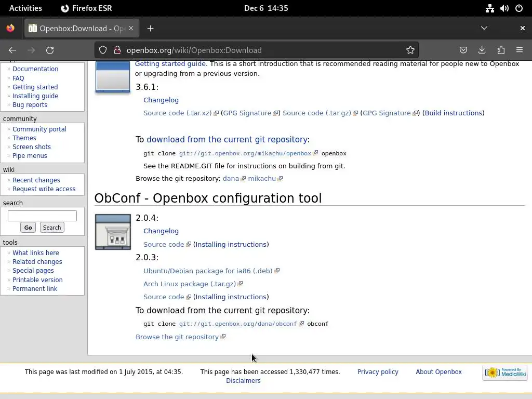Click the ObConf tool thumbnail image
Viewport: 532px width, 399px height.
113,232
